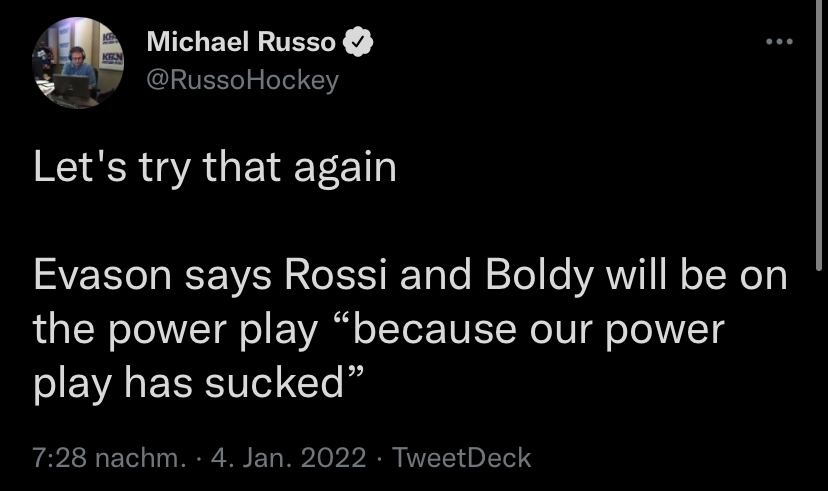Open the Michael Russo display name link
This screenshot has width=828, height=491.
point(242,43)
